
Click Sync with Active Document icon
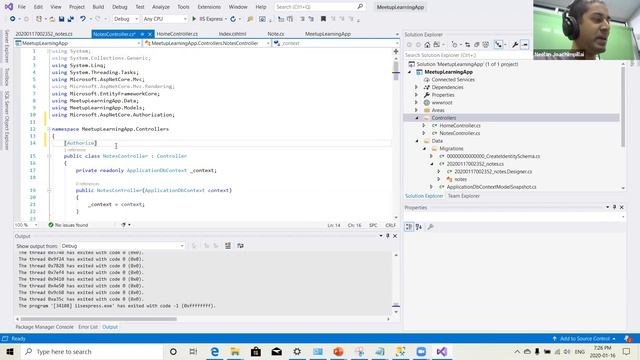(x=467, y=44)
